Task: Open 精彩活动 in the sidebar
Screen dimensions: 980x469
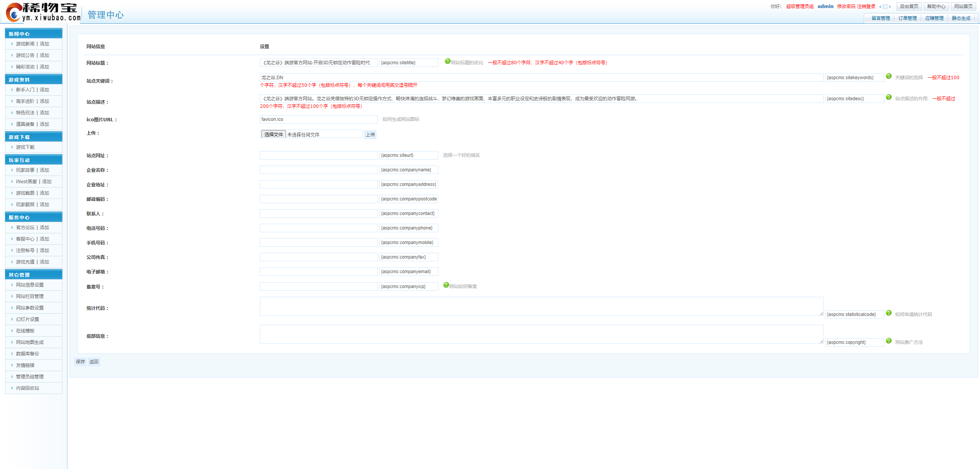Action: [x=25, y=67]
